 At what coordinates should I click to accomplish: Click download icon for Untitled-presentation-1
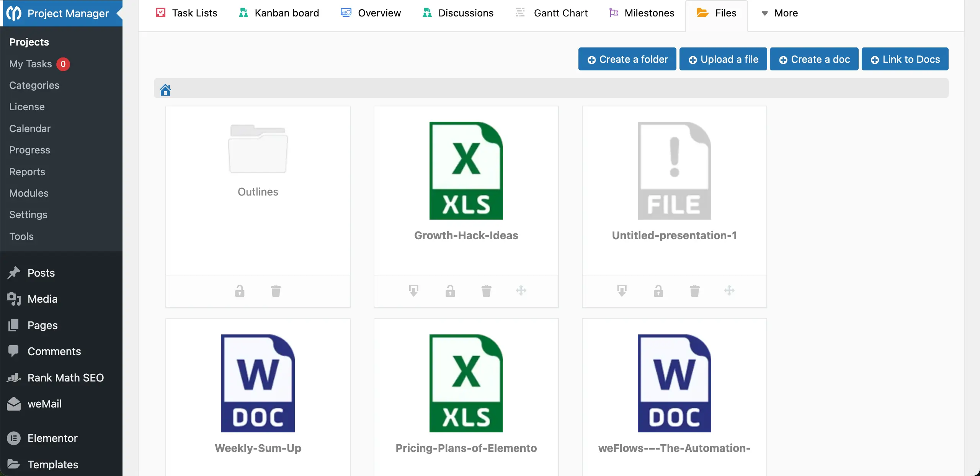[x=622, y=290]
